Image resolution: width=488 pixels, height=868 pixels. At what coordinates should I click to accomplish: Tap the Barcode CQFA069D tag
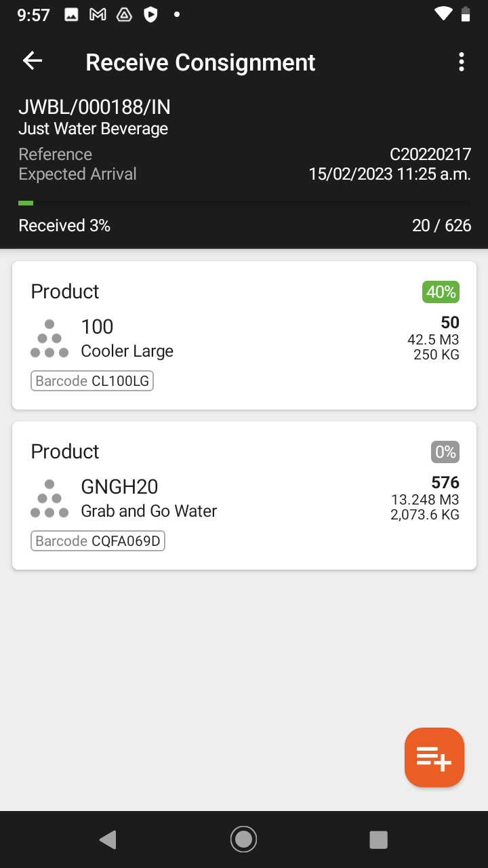tap(98, 541)
